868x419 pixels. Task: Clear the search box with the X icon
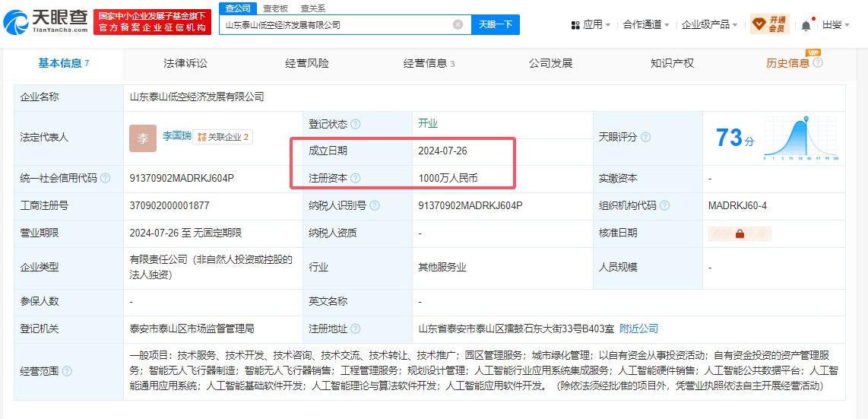click(x=458, y=24)
